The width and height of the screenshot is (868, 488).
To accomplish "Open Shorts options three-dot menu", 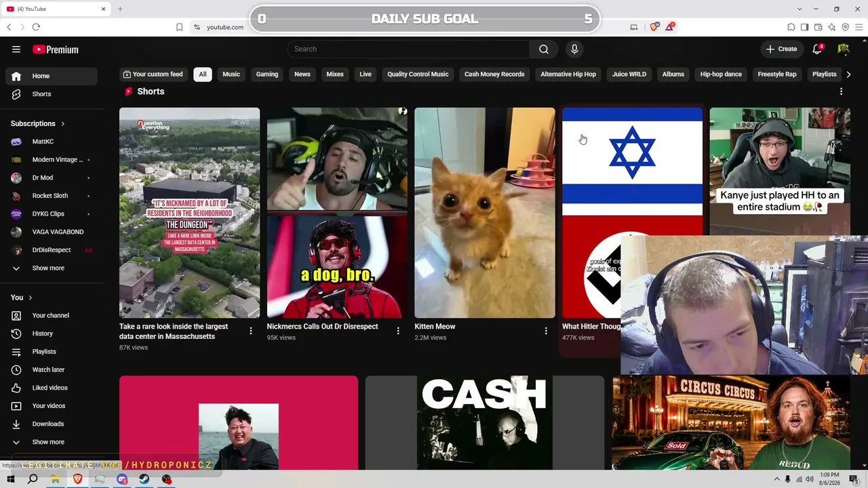I will pos(842,91).
